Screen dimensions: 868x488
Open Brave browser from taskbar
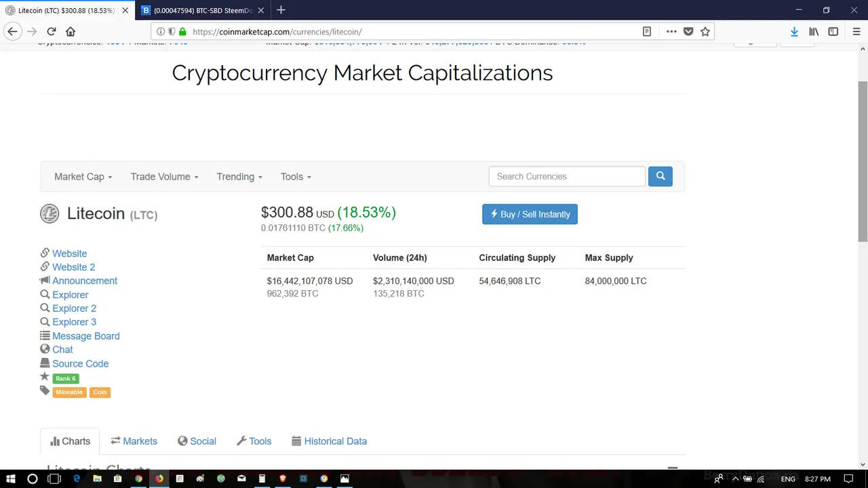[283, 479]
